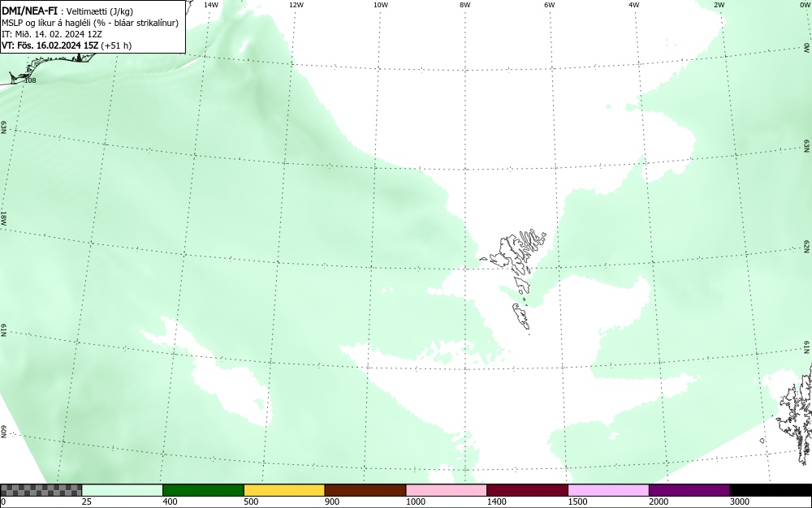Click the "61N" label on the right edge

pos(807,347)
